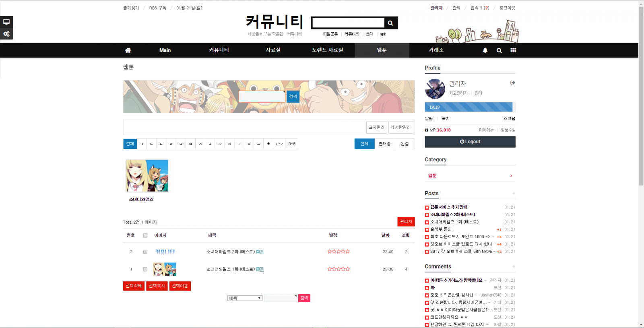Check the select-all checkbox in table header
This screenshot has height=328, width=644.
(x=145, y=235)
